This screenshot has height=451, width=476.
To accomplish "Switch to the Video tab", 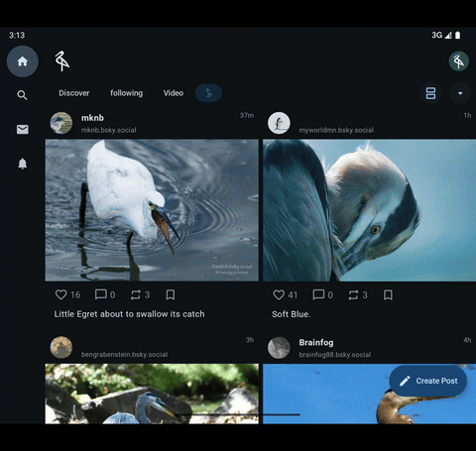I will (x=174, y=93).
